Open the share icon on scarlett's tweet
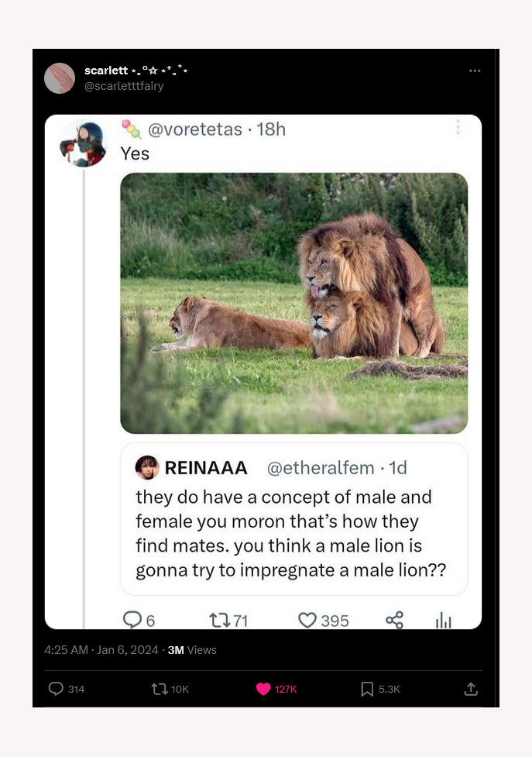Screen dimensions: 532x757 [471, 689]
